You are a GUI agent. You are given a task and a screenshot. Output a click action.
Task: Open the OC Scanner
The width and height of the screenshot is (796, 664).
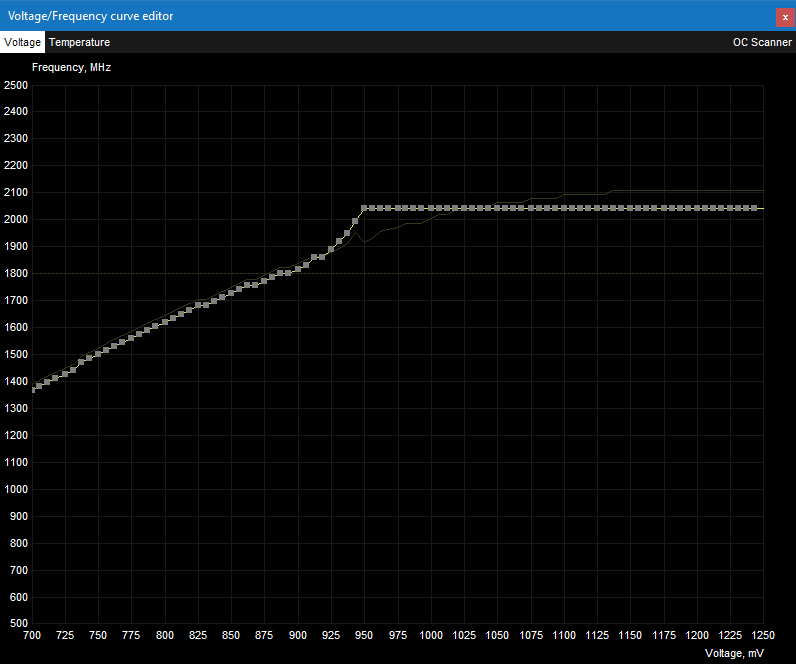click(762, 42)
